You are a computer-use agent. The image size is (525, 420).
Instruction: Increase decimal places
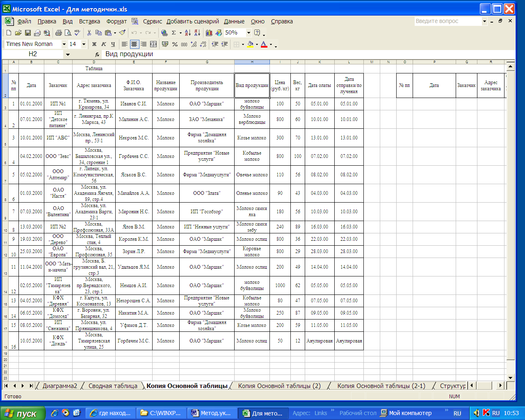[194, 44]
